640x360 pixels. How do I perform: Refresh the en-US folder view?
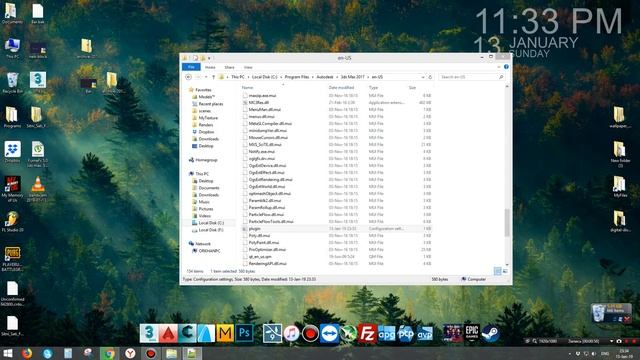[430, 77]
